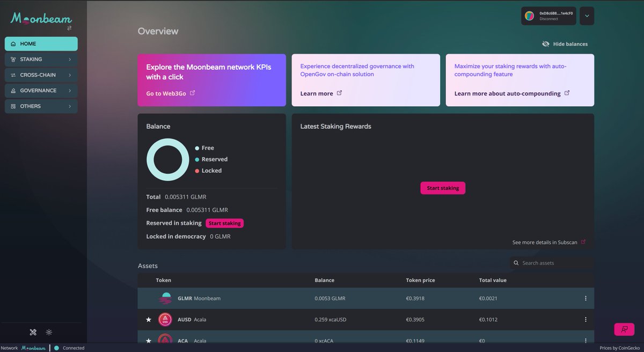
Task: Click the account avatar in the top bar
Action: point(530,16)
